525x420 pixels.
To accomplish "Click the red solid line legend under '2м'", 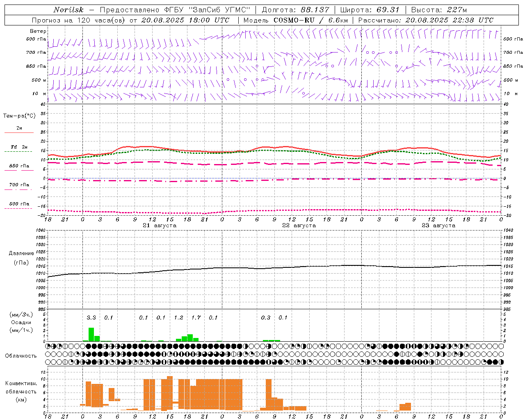I will click(x=19, y=132).
